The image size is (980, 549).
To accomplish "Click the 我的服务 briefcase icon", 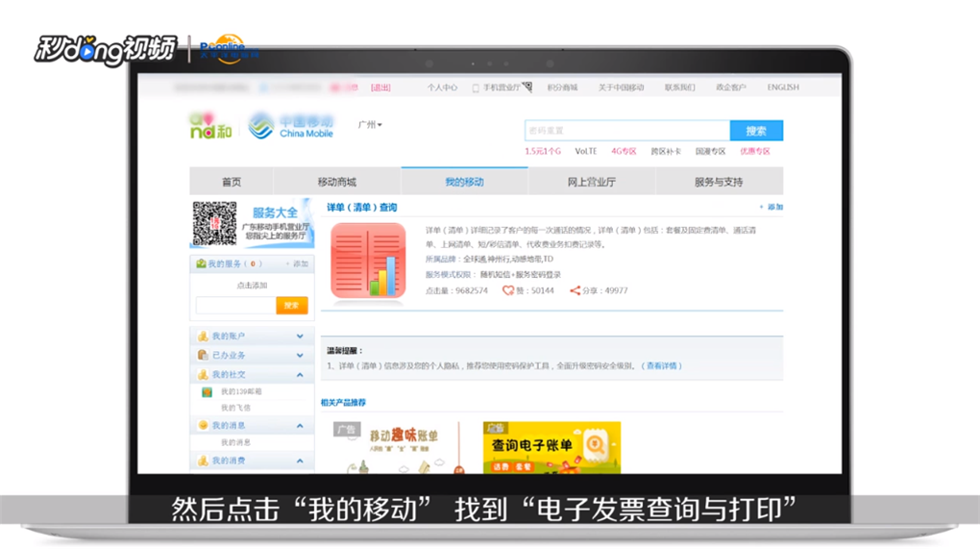I will [201, 263].
